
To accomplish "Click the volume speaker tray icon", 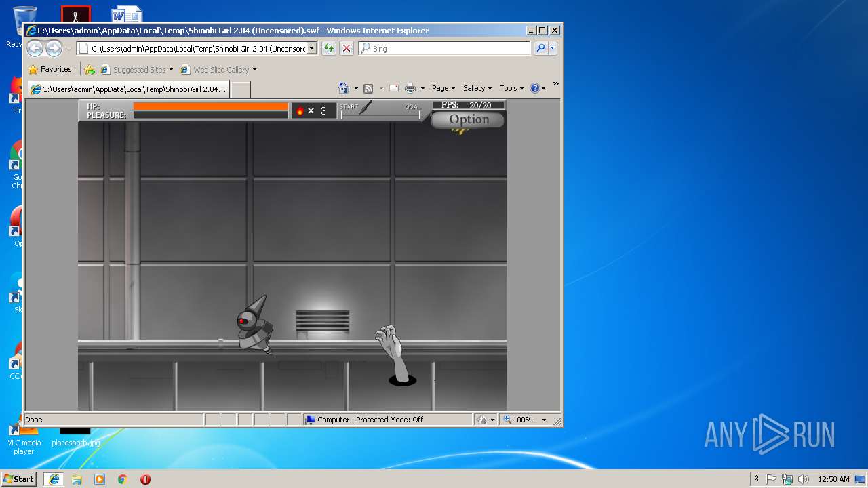I will pyautogui.click(x=804, y=479).
